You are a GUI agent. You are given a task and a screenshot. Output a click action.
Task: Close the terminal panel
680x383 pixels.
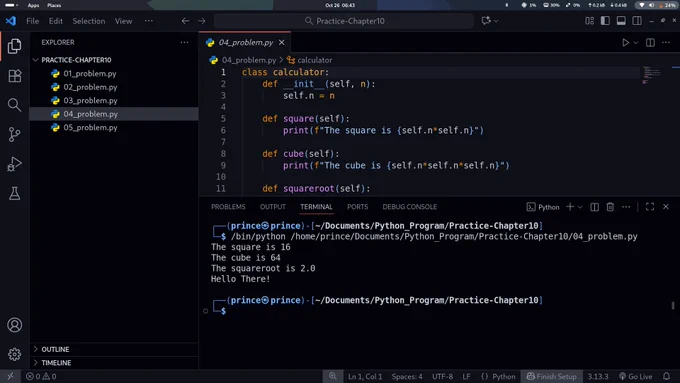[666, 207]
